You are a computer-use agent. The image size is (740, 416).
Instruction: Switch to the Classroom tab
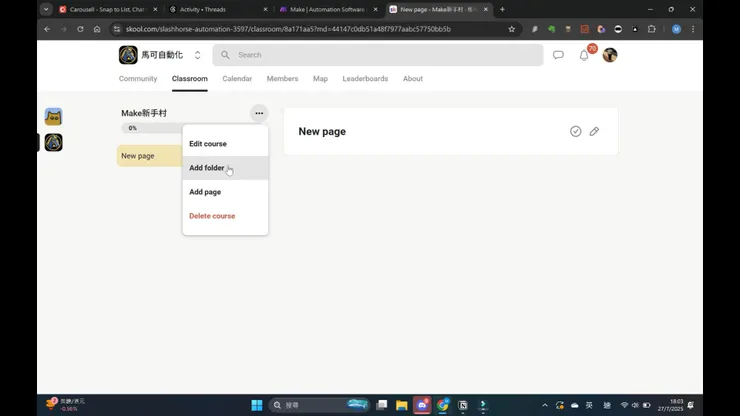pyautogui.click(x=190, y=79)
